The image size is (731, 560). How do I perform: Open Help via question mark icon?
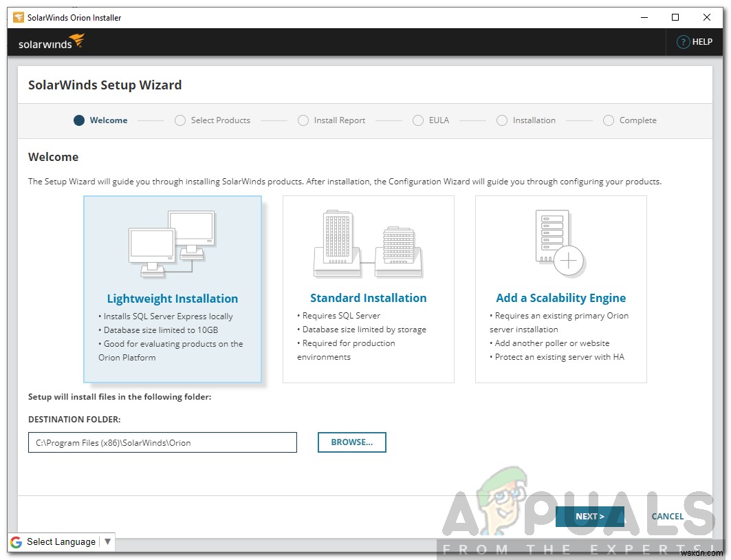click(683, 42)
